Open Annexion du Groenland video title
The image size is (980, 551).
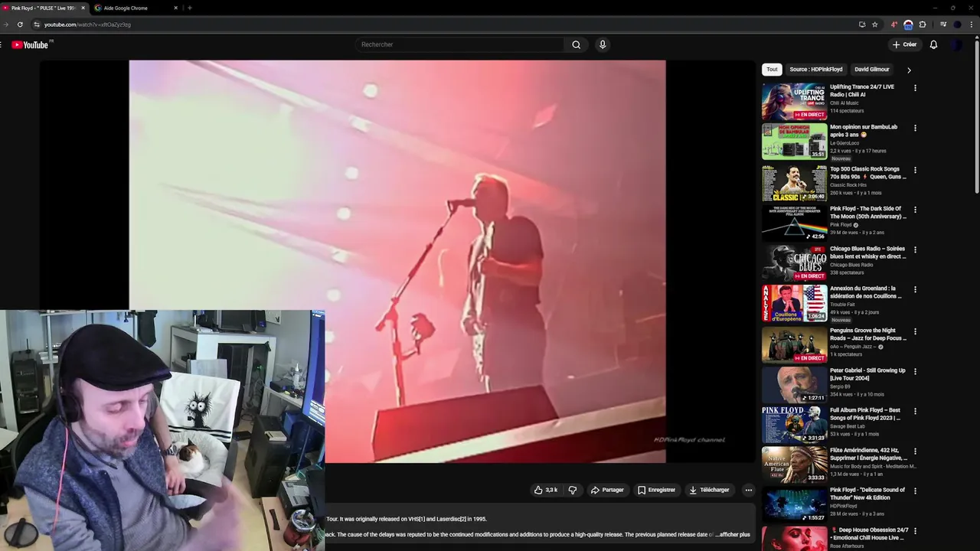click(x=865, y=292)
